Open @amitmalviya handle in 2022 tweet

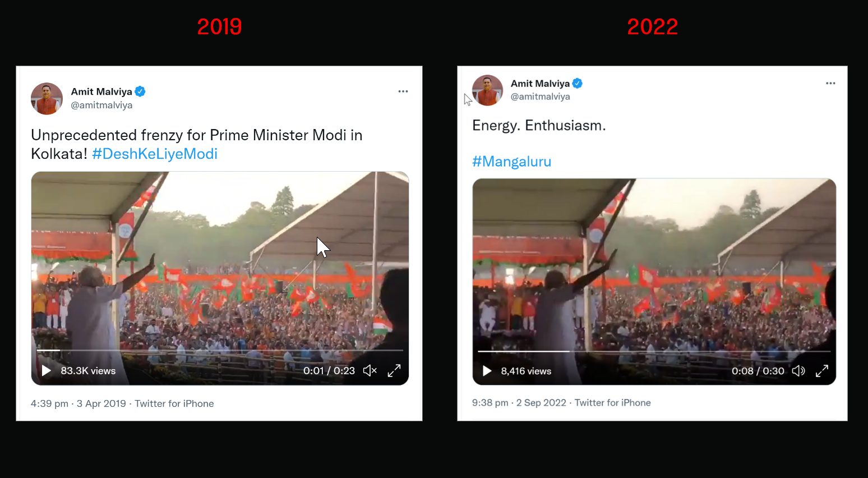tap(540, 96)
